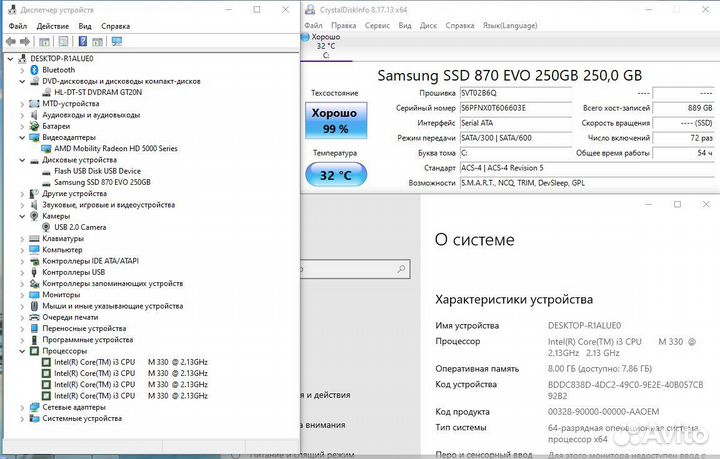720x459 pixels.
Task: Click the Стандарт ACS-4 | ACS-4 Revision 5 field
Action: point(587,168)
